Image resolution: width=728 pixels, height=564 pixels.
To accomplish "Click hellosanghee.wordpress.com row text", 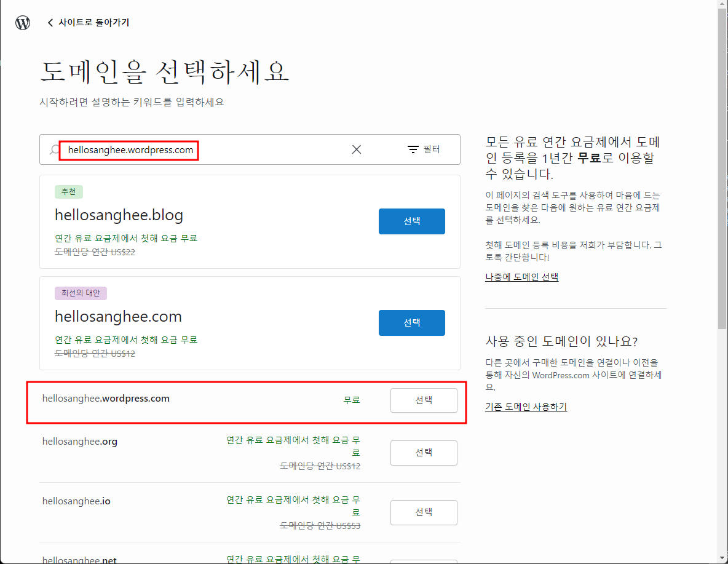I will pyautogui.click(x=106, y=398).
